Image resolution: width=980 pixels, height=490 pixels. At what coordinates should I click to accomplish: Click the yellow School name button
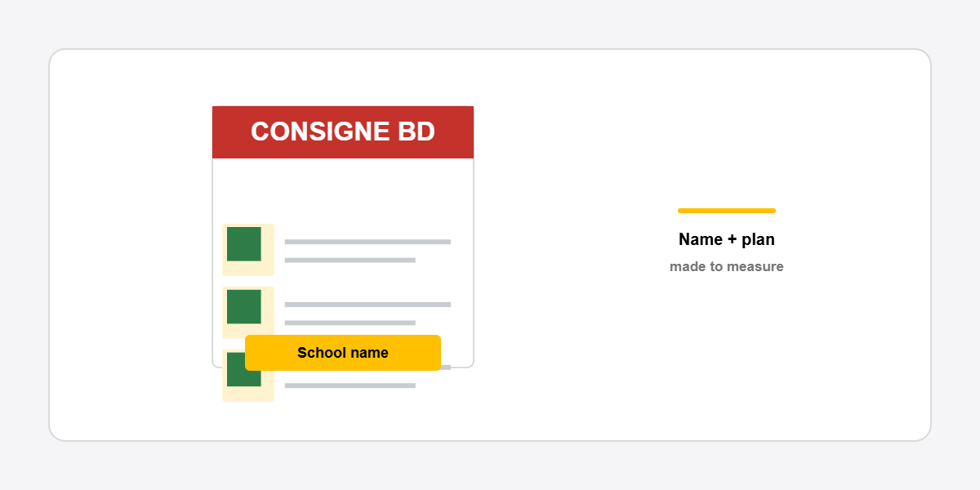point(343,353)
